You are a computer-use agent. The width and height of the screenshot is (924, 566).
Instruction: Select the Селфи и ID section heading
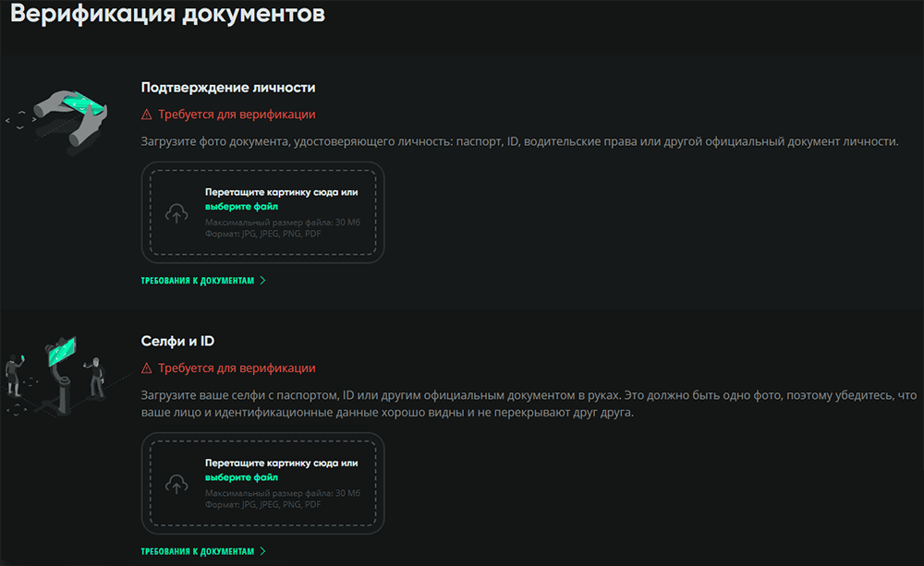tap(177, 342)
